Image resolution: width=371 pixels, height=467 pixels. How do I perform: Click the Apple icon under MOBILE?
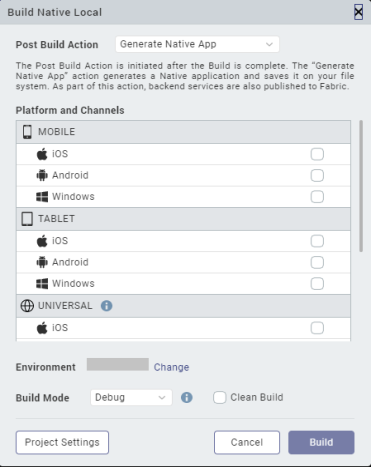42,154
